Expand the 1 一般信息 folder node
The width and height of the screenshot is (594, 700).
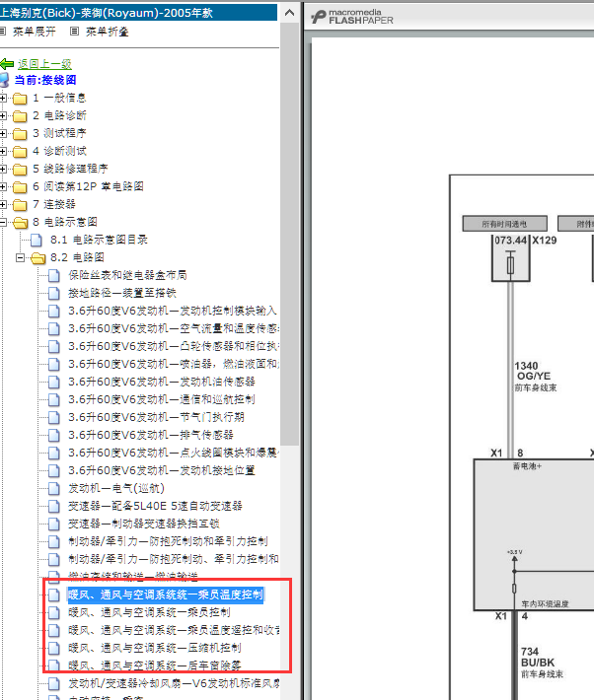(3, 98)
